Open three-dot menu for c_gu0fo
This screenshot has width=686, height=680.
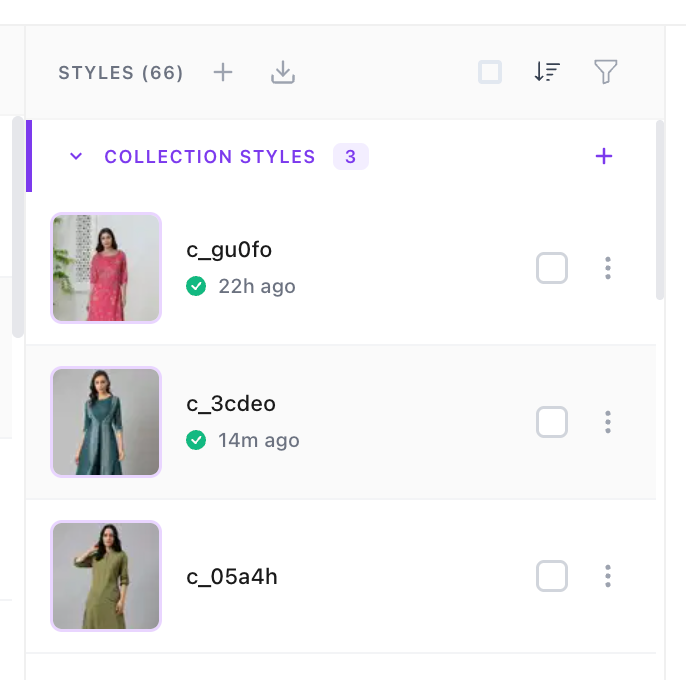pos(608,268)
